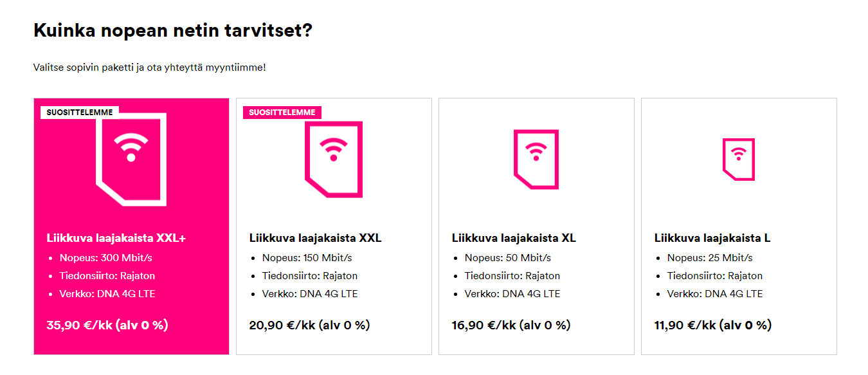Select the 11,90 €/kk price
The image size is (868, 375).
[x=713, y=325]
